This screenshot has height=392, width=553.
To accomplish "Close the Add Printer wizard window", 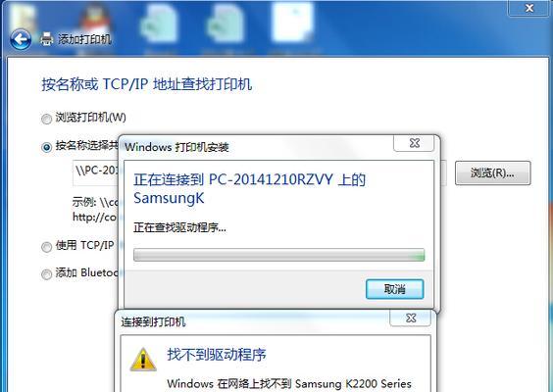I will point(529,8).
